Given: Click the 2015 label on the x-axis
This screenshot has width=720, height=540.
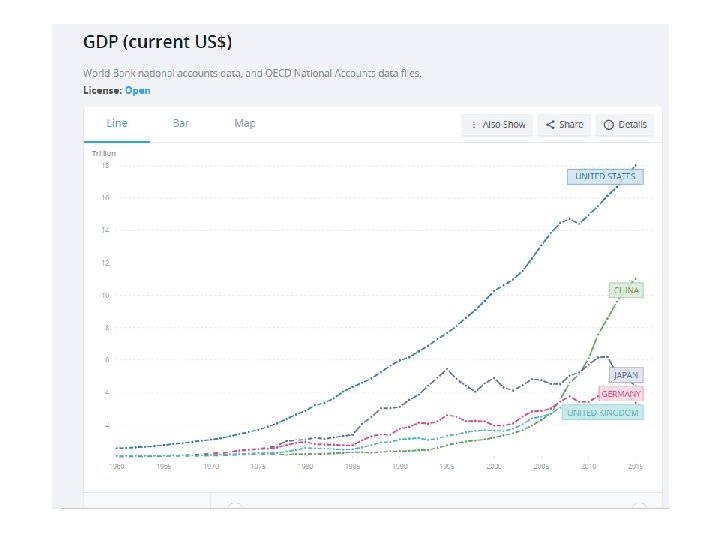Looking at the screenshot, I should coord(635,466).
